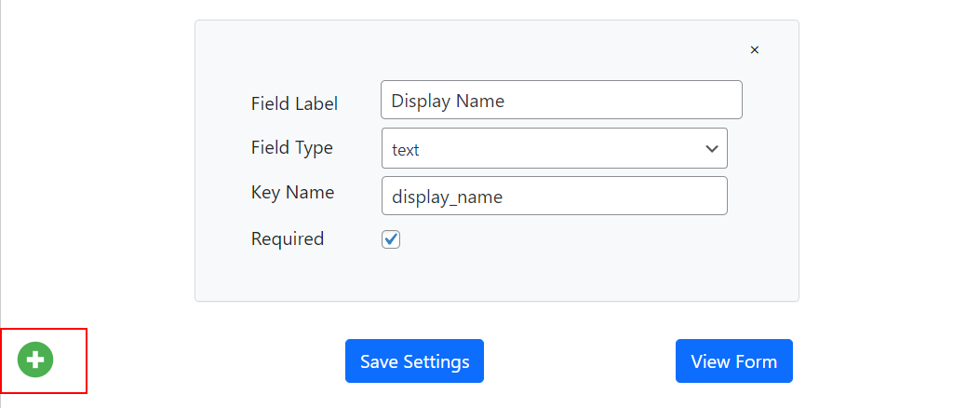Click the View Form button
This screenshot has width=980, height=408.
click(733, 361)
